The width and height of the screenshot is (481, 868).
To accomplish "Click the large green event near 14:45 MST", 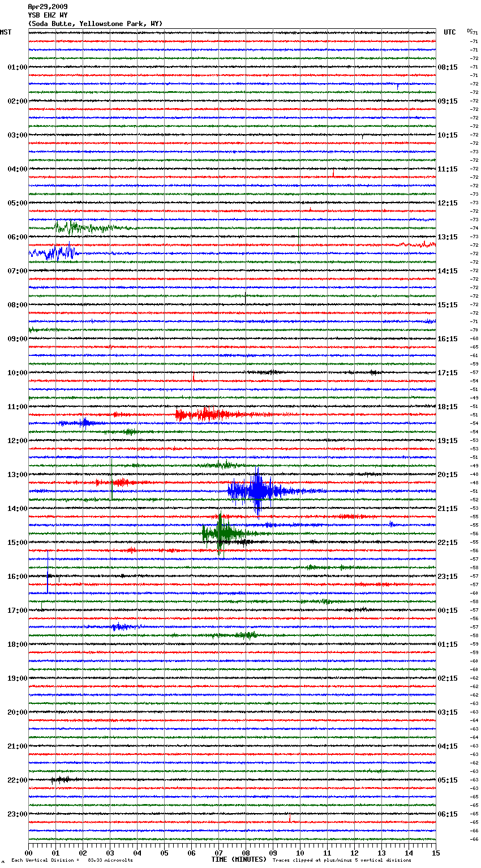I will click(x=224, y=533).
